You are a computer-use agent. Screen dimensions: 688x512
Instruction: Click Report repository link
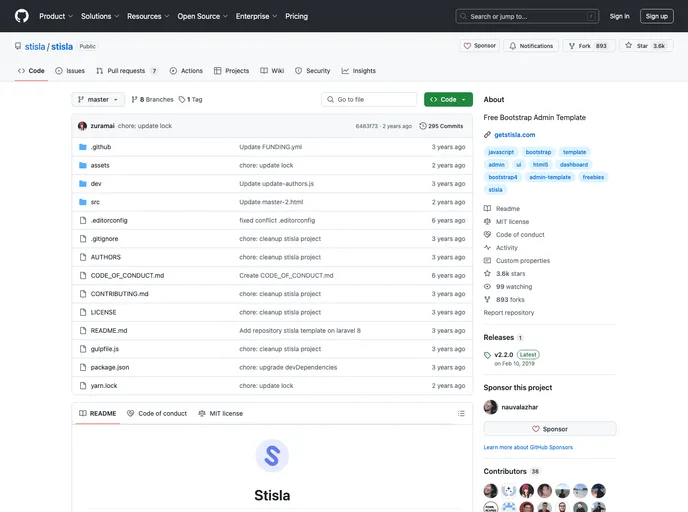tap(509, 313)
